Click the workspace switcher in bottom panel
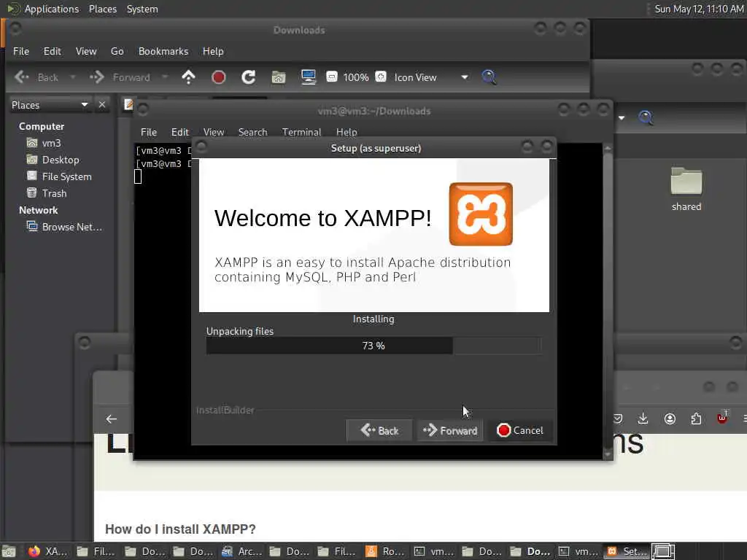747x560 pixels. 663,551
